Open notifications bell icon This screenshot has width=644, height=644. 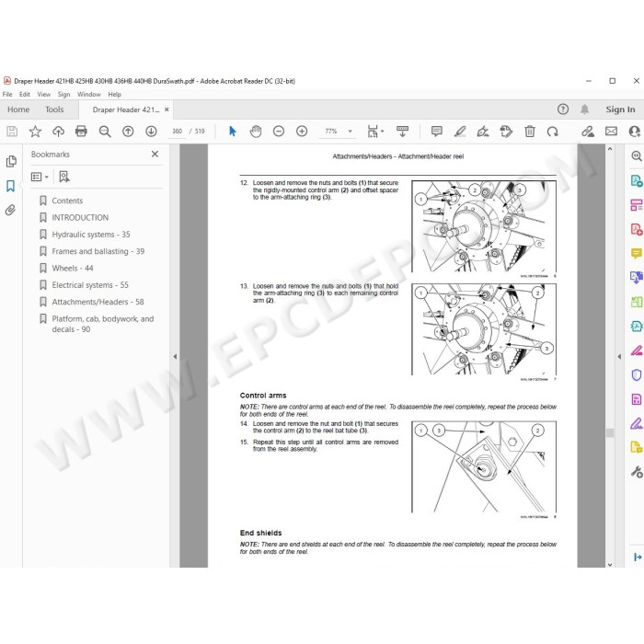click(x=584, y=109)
